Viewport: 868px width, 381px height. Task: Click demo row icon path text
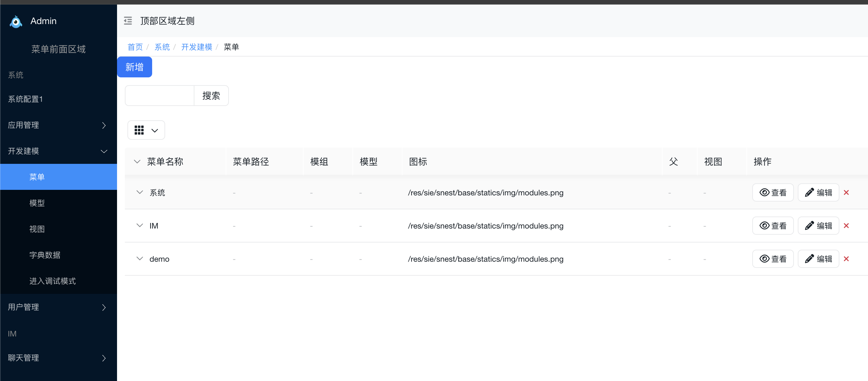click(x=486, y=259)
